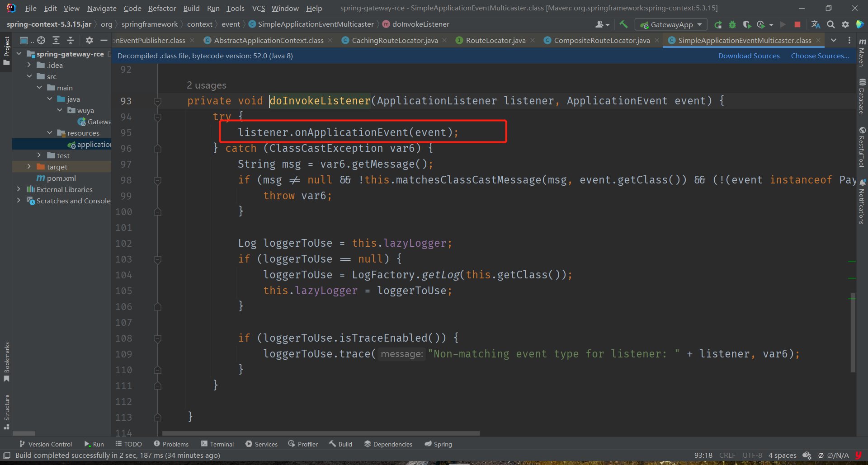Click the editor vertical scrollbar thumb
This screenshot has width=868, height=465.
click(853, 332)
